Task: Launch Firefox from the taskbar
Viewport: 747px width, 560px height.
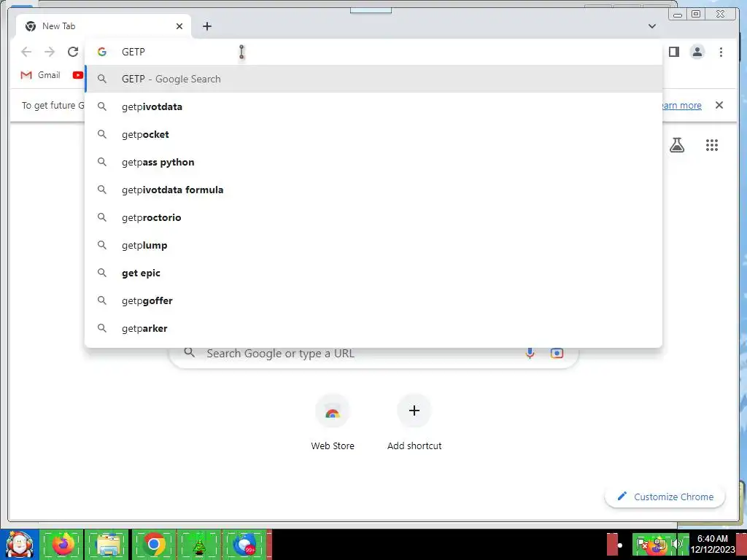Action: [x=63, y=544]
